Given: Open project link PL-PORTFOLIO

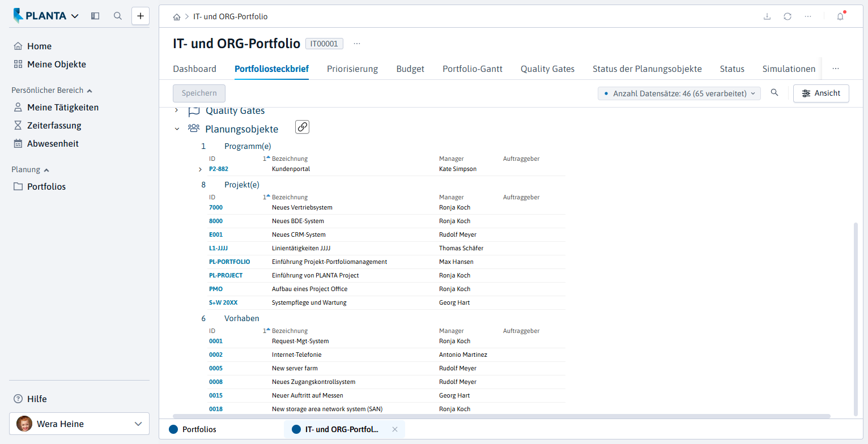Looking at the screenshot, I should pos(229,262).
